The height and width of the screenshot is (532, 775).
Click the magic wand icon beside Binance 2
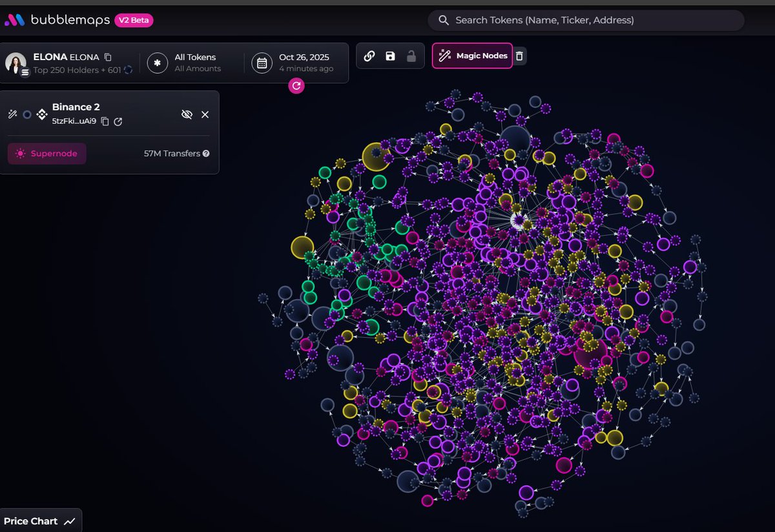[12, 114]
